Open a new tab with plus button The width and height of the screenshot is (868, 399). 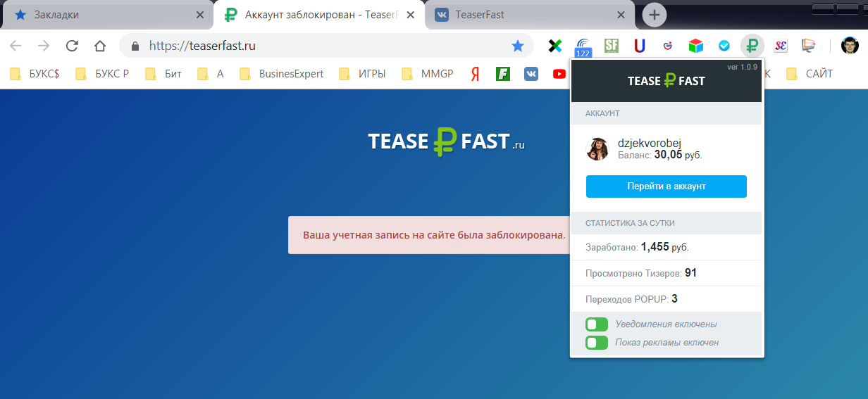coord(655,14)
